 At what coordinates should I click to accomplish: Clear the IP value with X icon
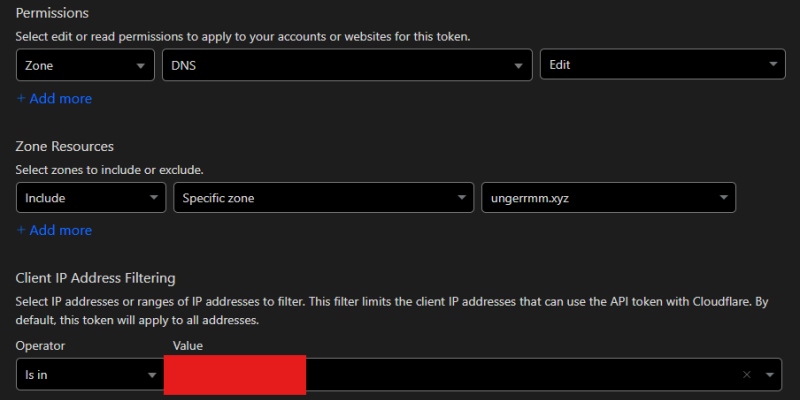click(x=747, y=375)
